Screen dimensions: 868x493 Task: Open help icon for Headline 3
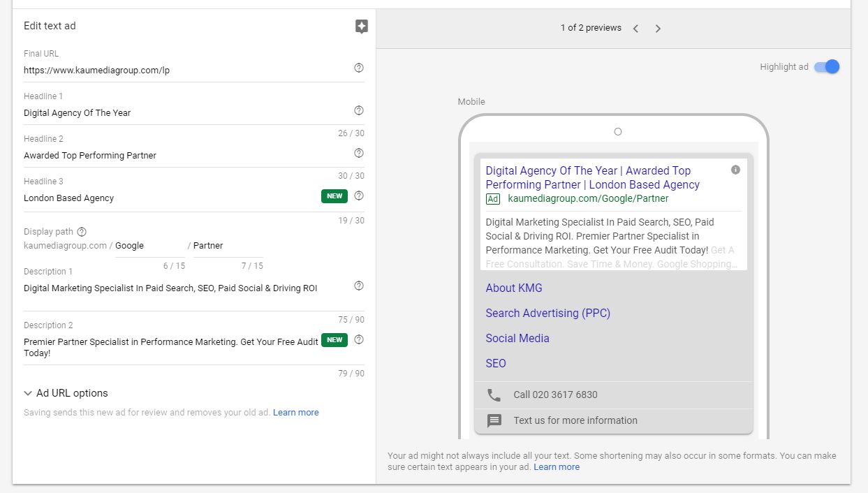[359, 196]
